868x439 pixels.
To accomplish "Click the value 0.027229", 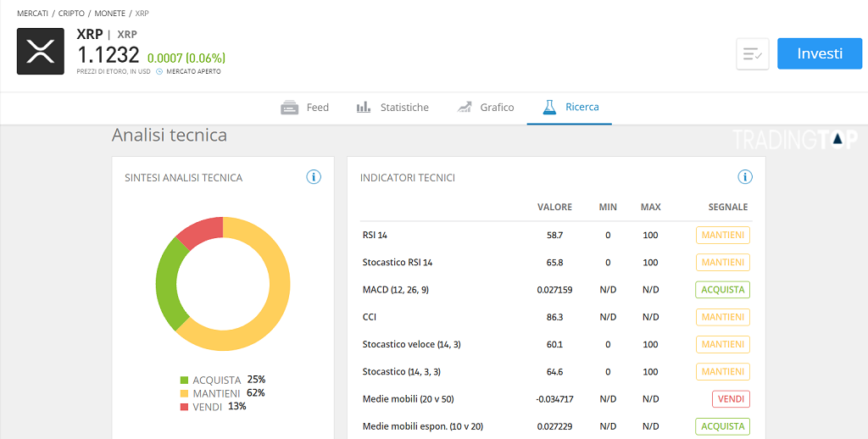I will 554,426.
